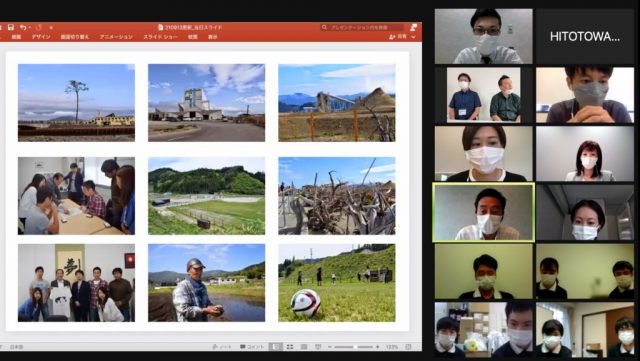Click the Redo icon in title bar

39,27
